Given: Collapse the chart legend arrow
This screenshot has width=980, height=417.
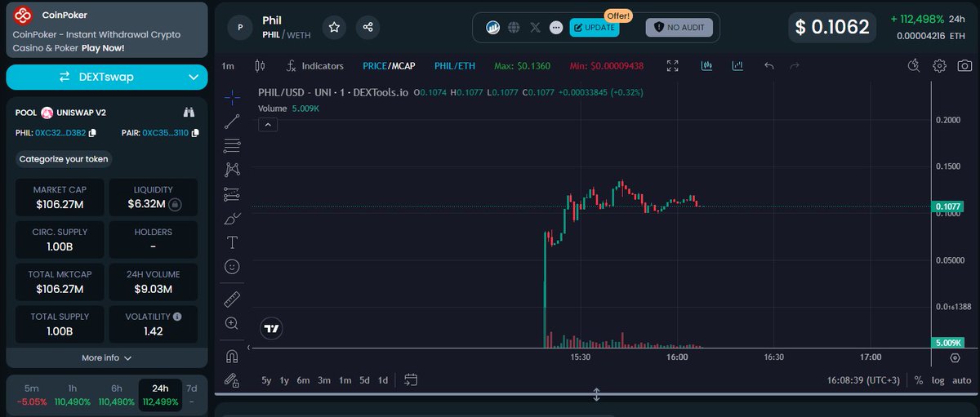Looking at the screenshot, I should (x=269, y=125).
